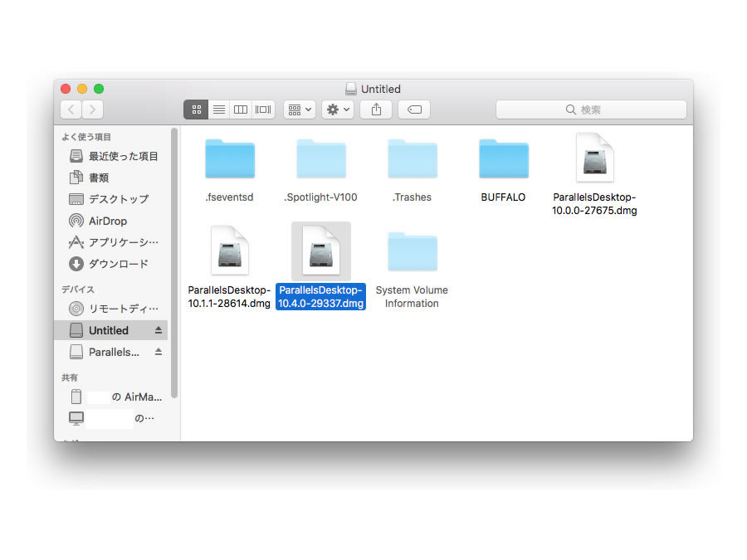Switch to column view
The height and width of the screenshot is (560, 747).
tap(241, 110)
